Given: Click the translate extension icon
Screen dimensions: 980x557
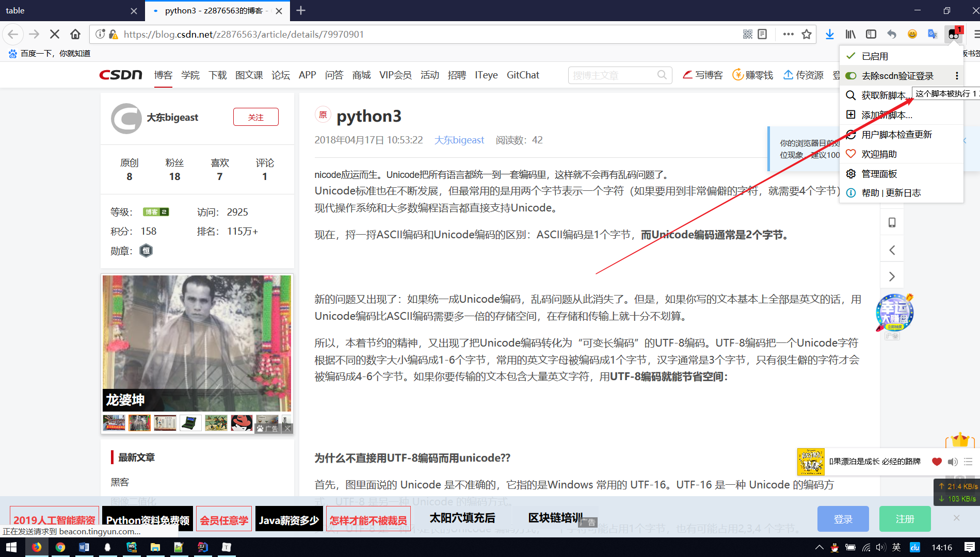Looking at the screenshot, I should pos(933,34).
